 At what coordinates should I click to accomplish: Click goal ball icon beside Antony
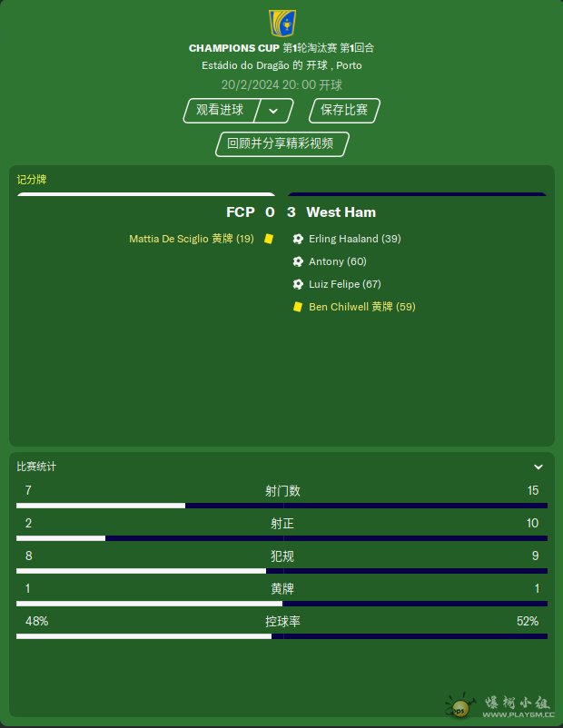pos(298,261)
